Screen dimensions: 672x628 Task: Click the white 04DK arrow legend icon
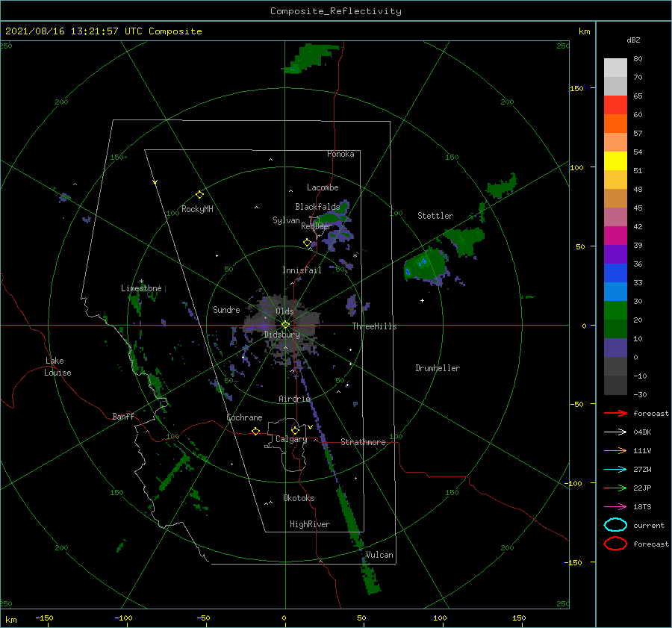coord(615,432)
